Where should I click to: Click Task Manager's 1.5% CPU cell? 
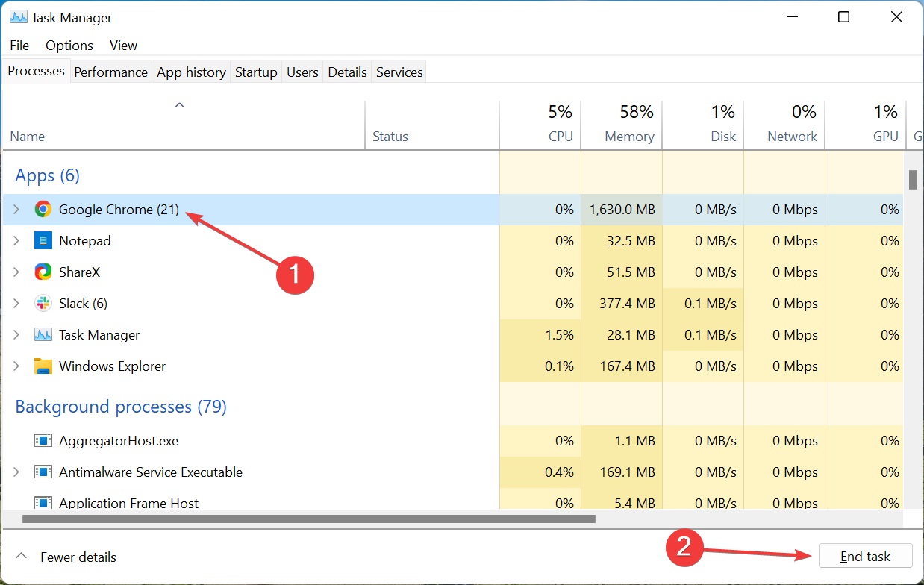pos(540,335)
